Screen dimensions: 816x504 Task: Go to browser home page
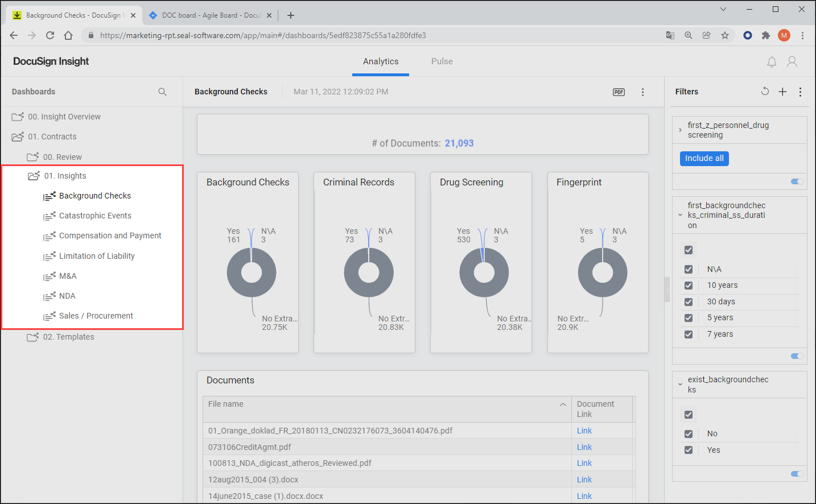68,35
